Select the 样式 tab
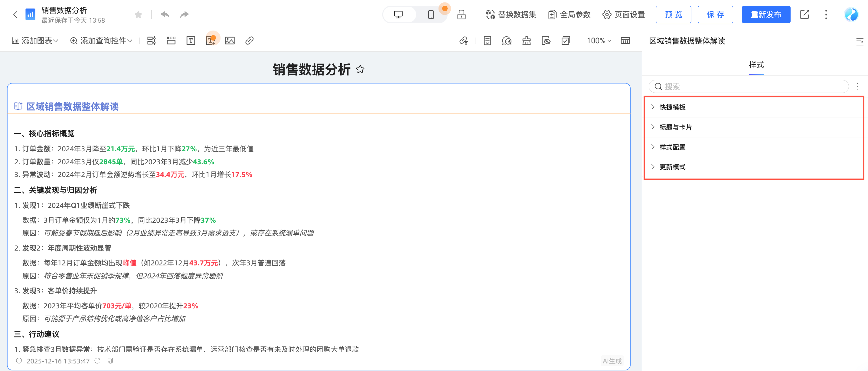The image size is (868, 371). [756, 65]
